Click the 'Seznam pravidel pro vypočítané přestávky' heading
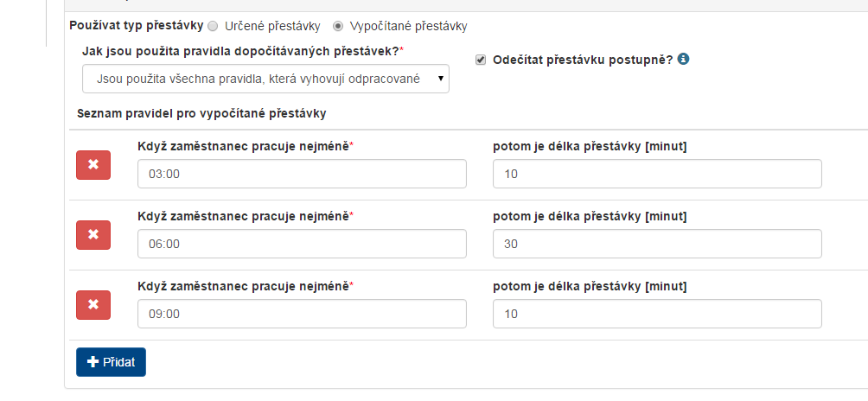Viewport: 868px width, 401px height. (201, 113)
